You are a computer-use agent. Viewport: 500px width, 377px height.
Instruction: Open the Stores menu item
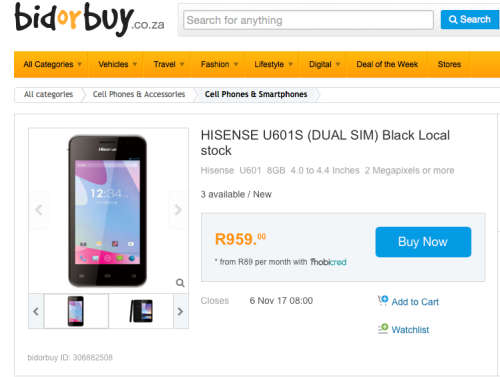[x=449, y=64]
